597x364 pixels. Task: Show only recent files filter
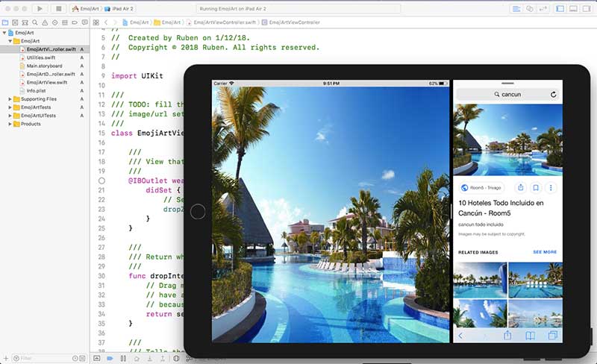[75, 358]
